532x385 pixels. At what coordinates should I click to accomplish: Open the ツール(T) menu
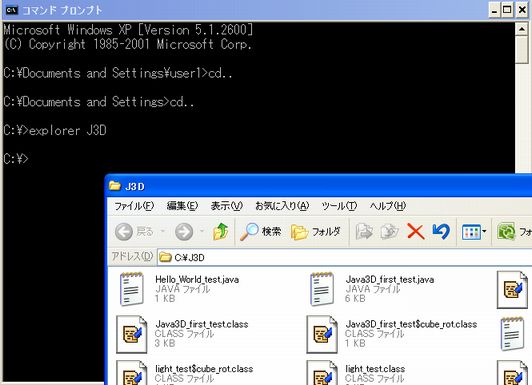[x=339, y=206]
